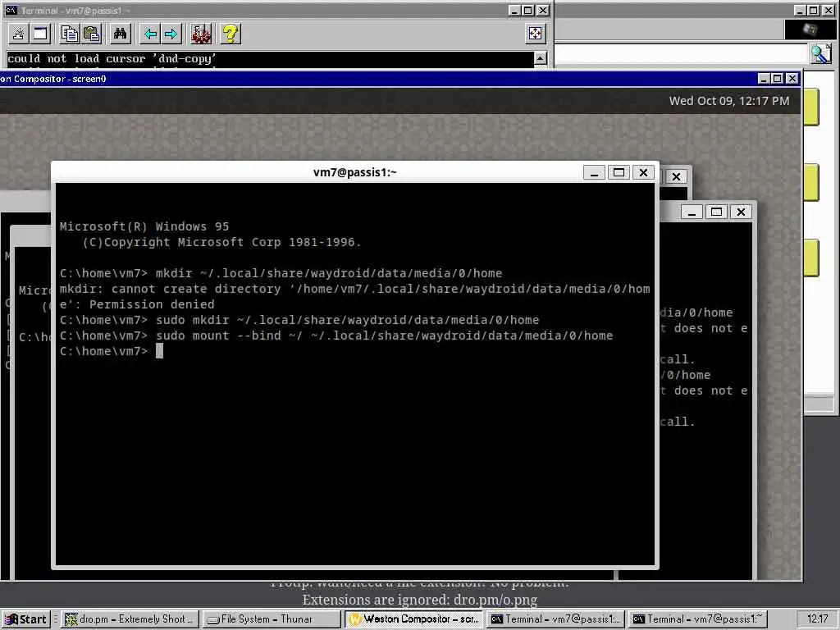The width and height of the screenshot is (840, 630).
Task: Click the 'vm7@passis1:~' window title bar
Action: pos(354,172)
